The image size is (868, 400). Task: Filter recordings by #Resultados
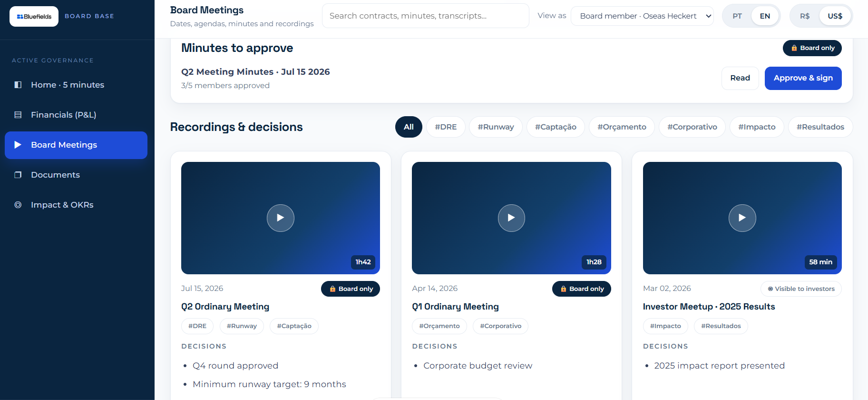click(x=820, y=127)
